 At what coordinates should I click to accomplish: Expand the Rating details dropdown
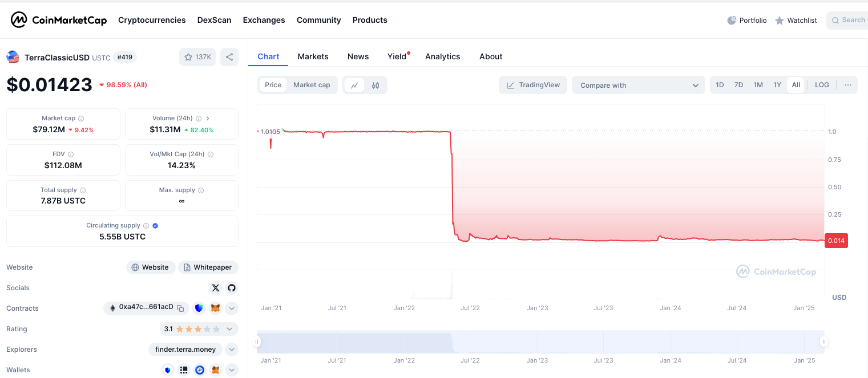point(229,329)
